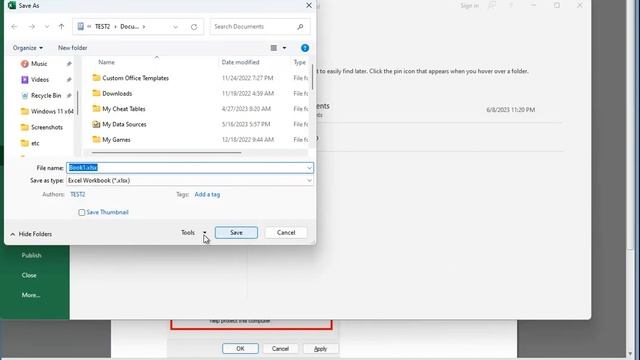Image resolution: width=640 pixels, height=360 pixels.
Task: Select My Games folder
Action: (116, 140)
